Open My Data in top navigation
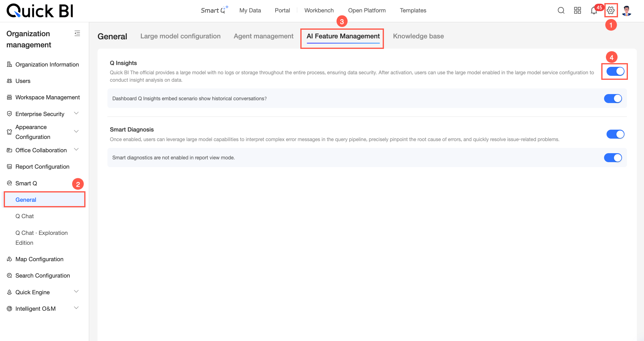 [x=250, y=11]
